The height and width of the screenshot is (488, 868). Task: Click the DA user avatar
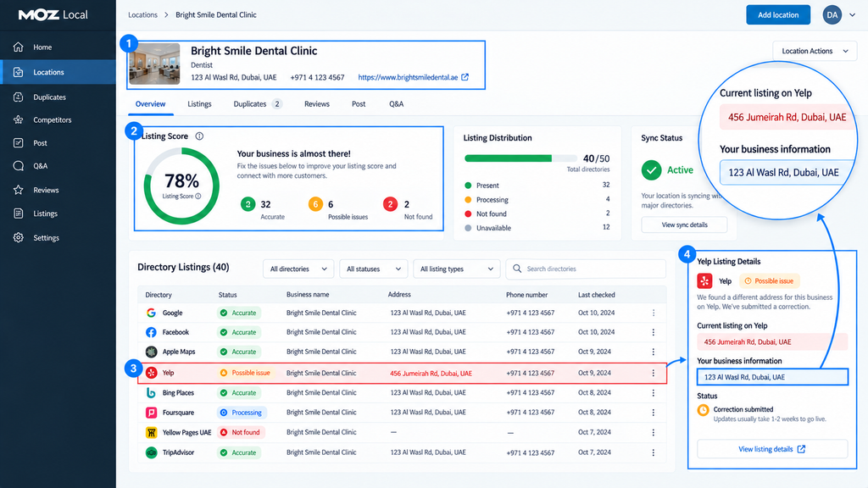tap(832, 15)
